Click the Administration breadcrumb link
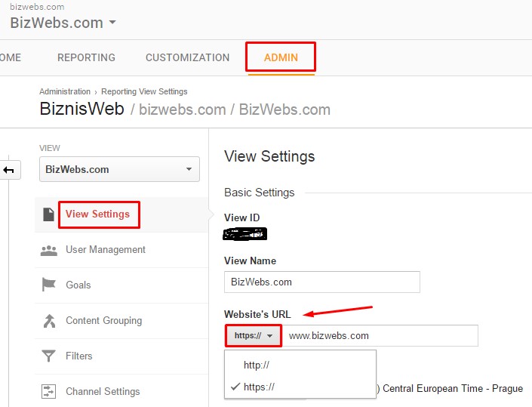 65,91
